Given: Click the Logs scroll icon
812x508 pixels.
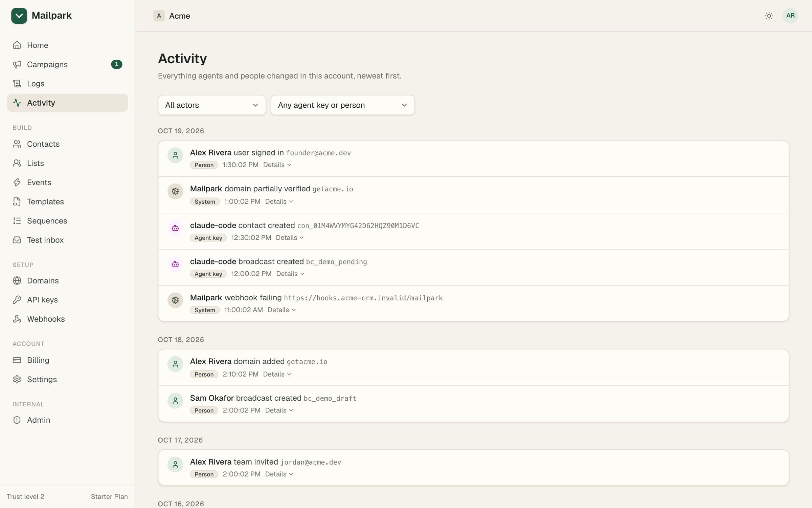Looking at the screenshot, I should pyautogui.click(x=17, y=83).
